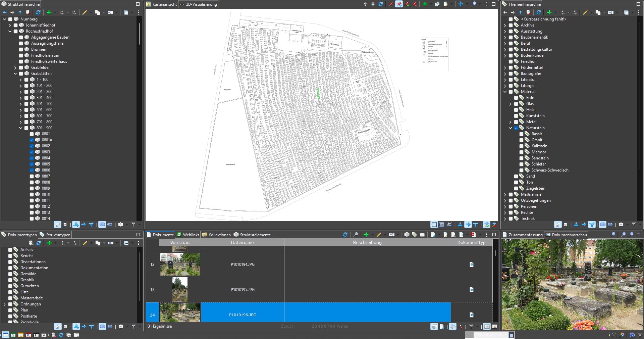
Task: Uncheck the 0803 grave checkbox
Action: click(x=32, y=152)
